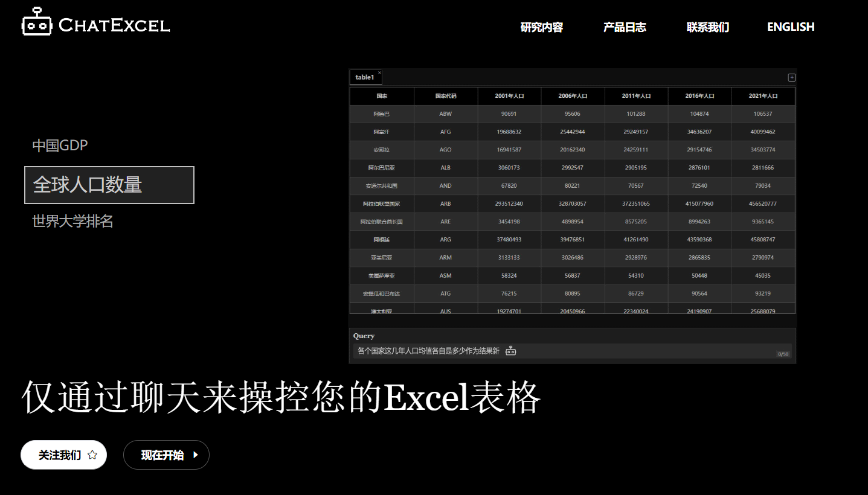Select the ATG code cell

pos(446,293)
